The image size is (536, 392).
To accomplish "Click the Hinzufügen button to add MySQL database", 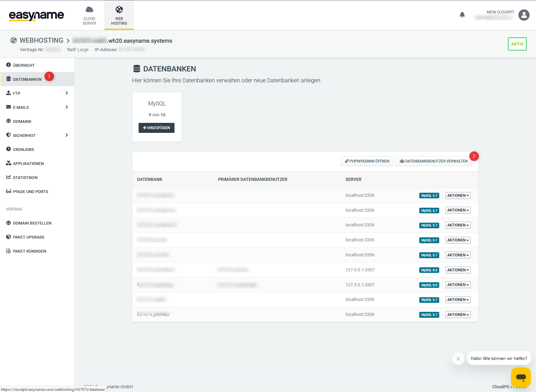I will 156,128.
